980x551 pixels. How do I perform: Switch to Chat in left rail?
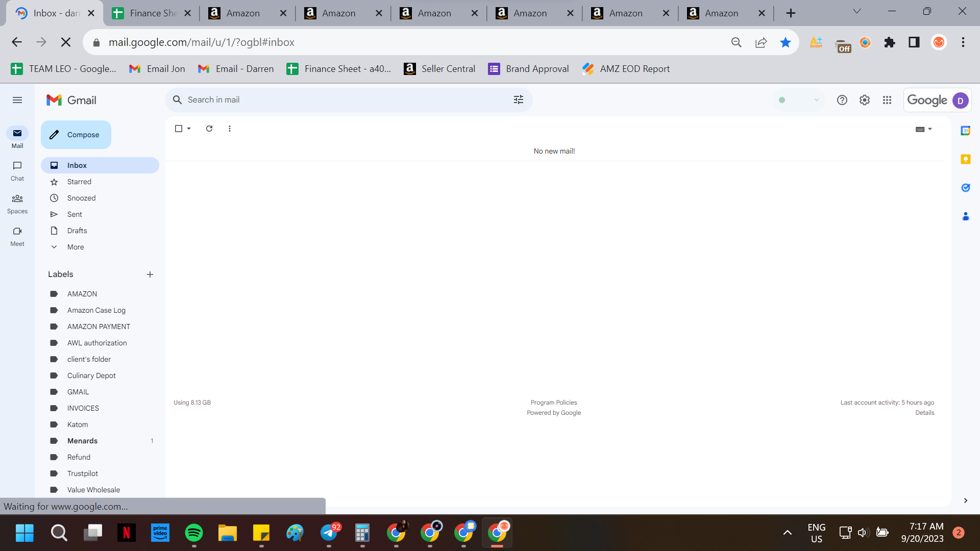click(17, 171)
